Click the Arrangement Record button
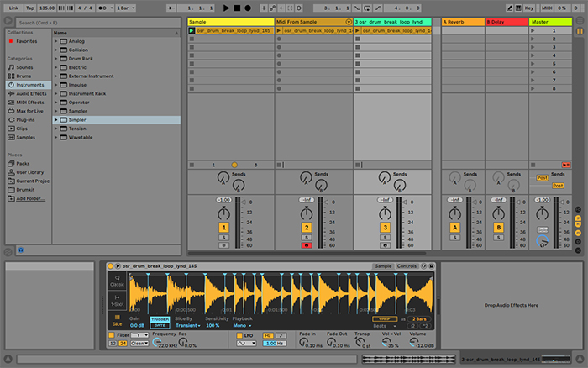Image resolution: width=588 pixels, height=368 pixels. 248,8
